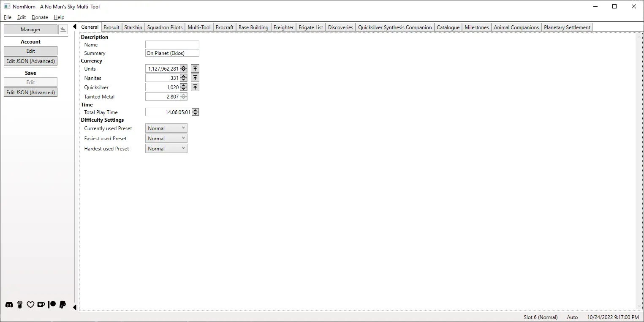The height and width of the screenshot is (322, 644).
Task: Switch to the Starship tab
Action: coord(133,27)
